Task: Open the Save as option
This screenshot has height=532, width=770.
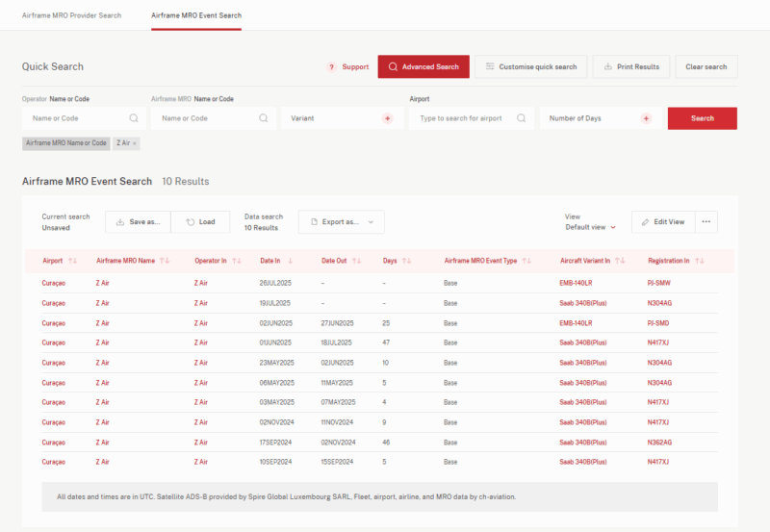Action: tap(138, 222)
